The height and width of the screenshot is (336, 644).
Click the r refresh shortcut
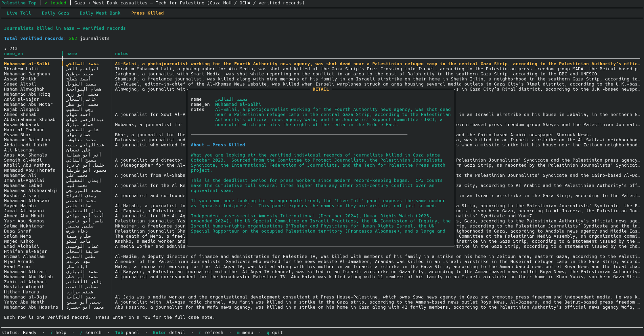coord(211,333)
